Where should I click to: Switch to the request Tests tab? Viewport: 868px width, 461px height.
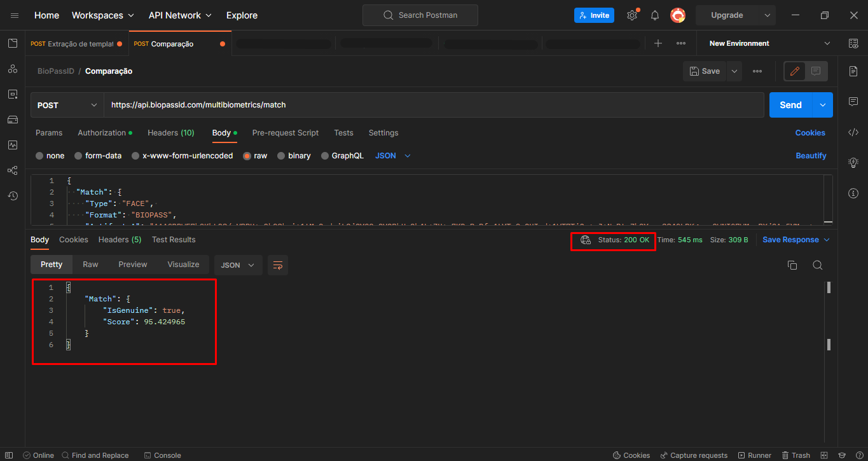click(343, 133)
